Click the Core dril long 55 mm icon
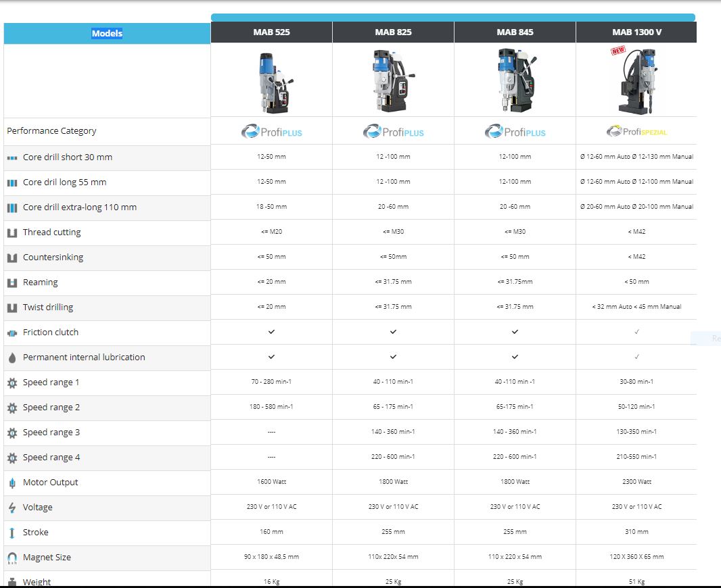This screenshot has height=588, width=721. (12, 183)
